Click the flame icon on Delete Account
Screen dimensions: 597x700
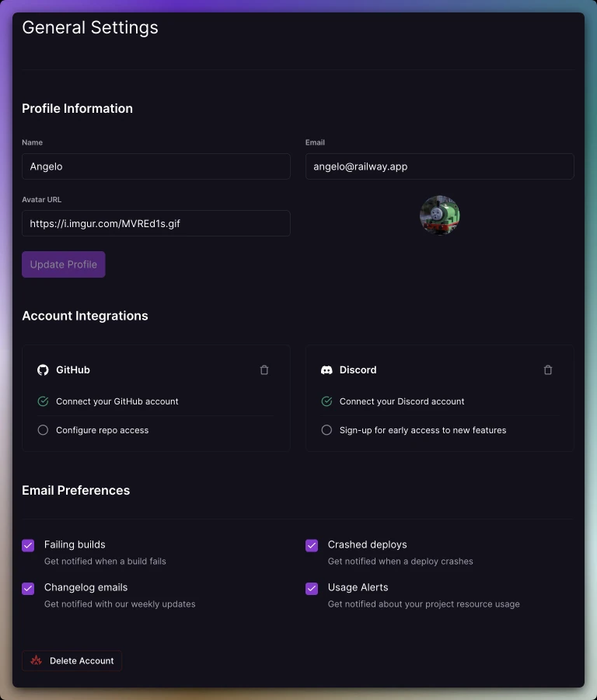point(36,660)
